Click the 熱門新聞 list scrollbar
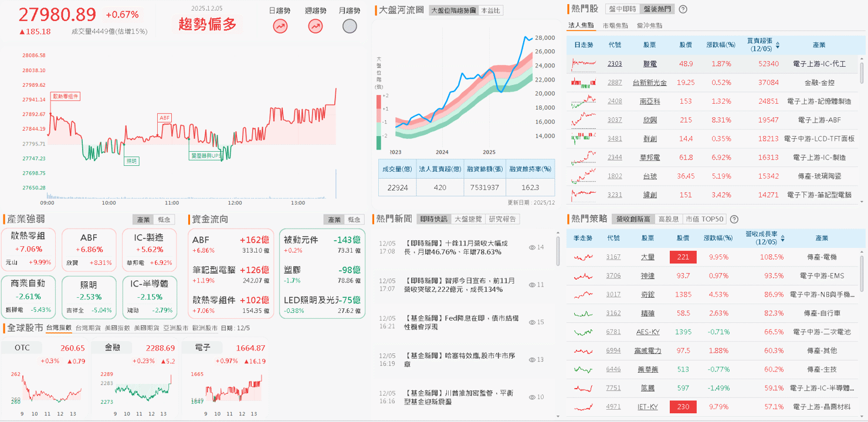The width and height of the screenshot is (868, 422). (x=557, y=250)
